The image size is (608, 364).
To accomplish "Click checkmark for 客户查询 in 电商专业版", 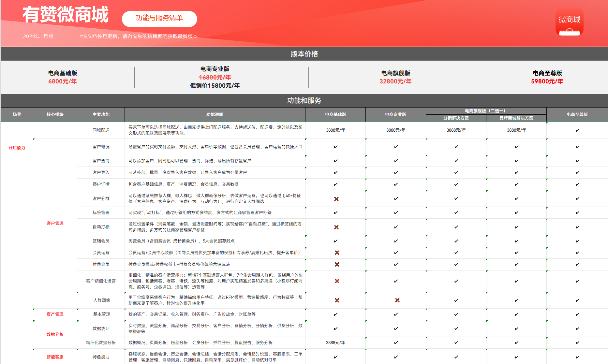I will point(396,161).
